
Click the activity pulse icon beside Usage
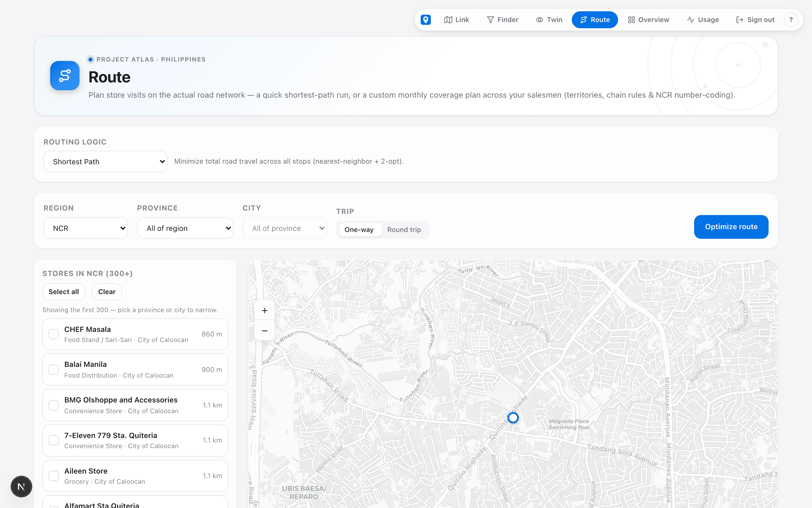pos(690,20)
